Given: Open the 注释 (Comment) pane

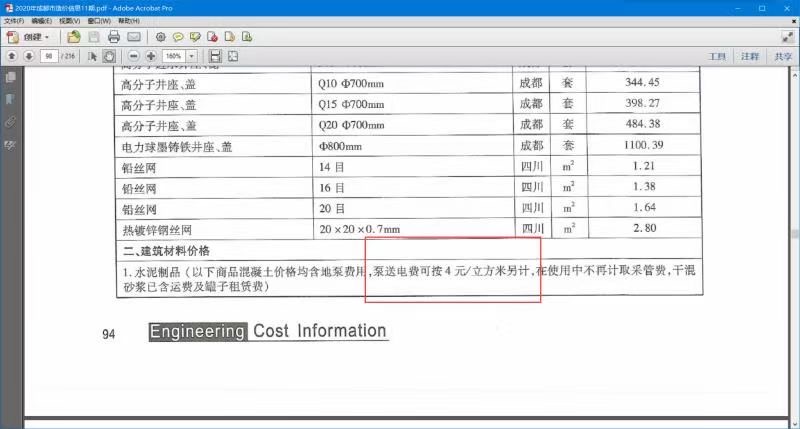Looking at the screenshot, I should coord(749,56).
